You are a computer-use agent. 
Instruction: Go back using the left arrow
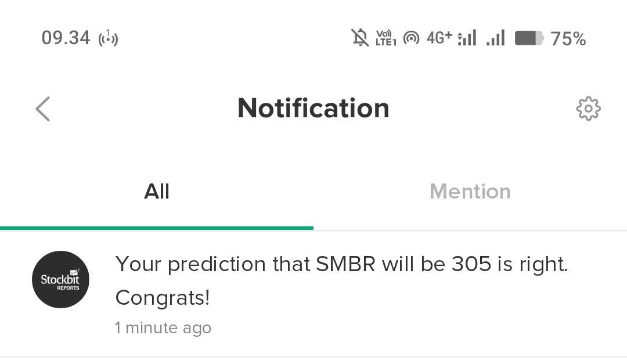click(43, 109)
